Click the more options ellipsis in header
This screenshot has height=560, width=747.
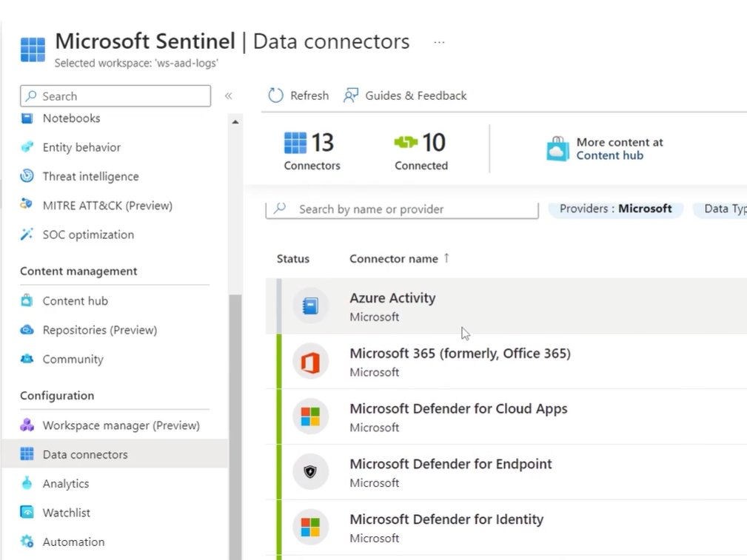439,42
